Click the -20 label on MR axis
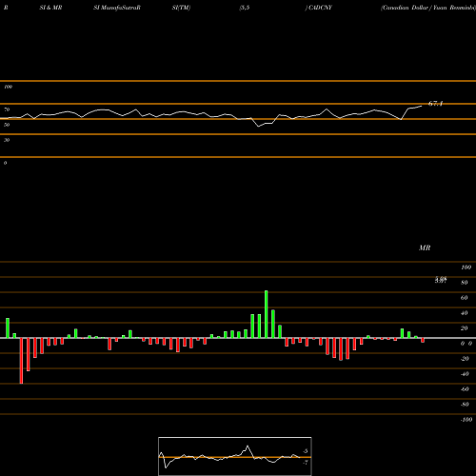 tap(465, 359)
